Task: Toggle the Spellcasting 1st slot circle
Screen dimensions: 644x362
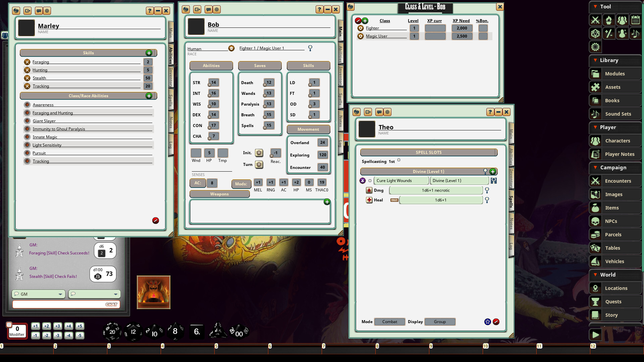Action: [x=399, y=160]
